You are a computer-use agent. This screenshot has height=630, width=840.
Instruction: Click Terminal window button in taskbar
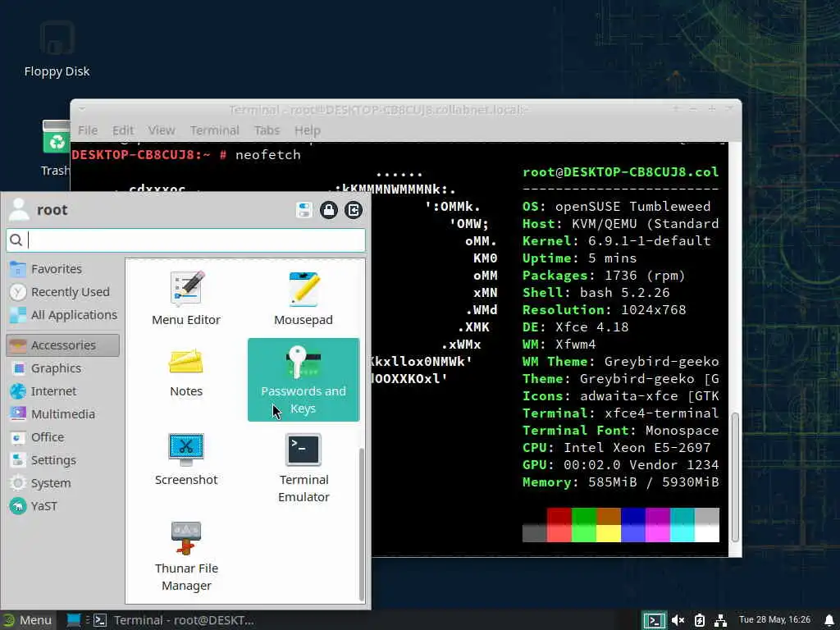175,620
